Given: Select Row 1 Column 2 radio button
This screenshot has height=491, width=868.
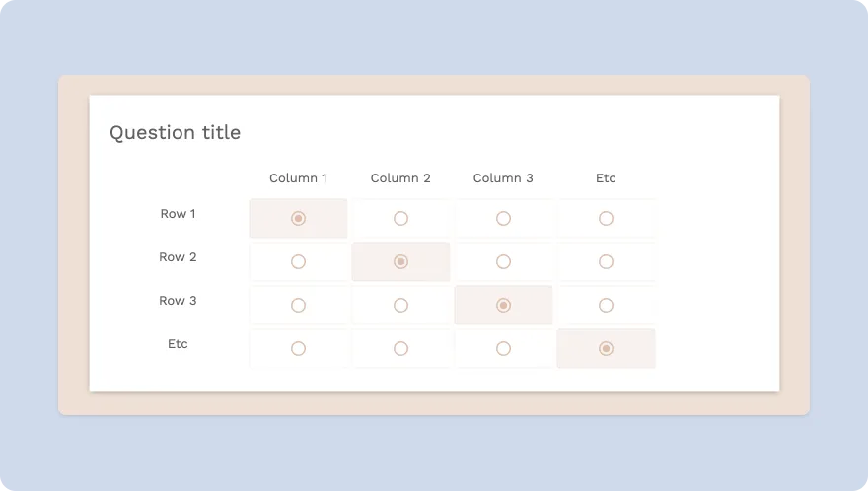Looking at the screenshot, I should point(400,218).
